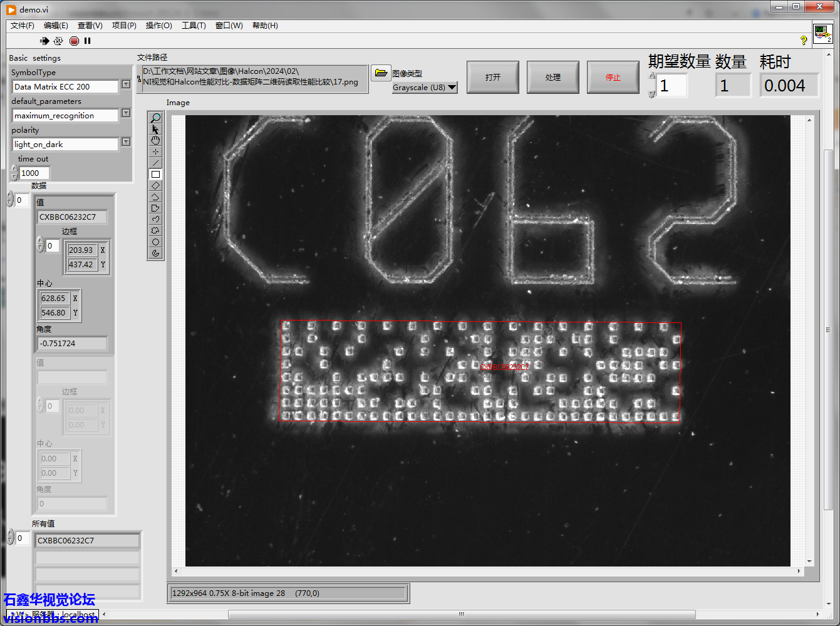The height and width of the screenshot is (626, 840).
Task: Click the 期望数量 value field
Action: 672,86
